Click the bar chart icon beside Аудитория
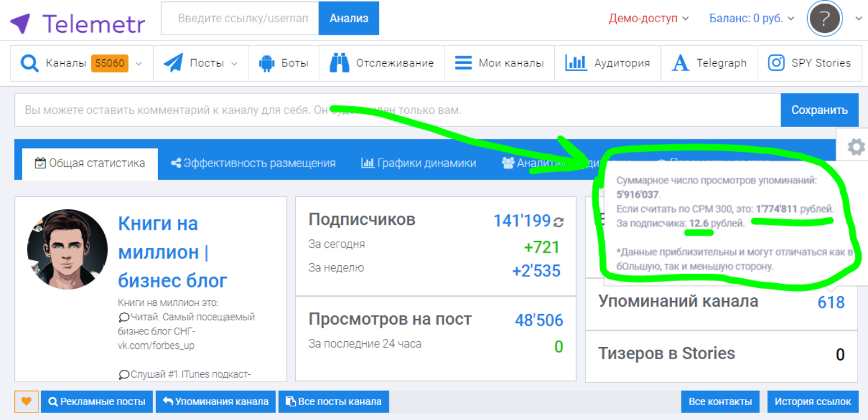Screen dimensions: 868x420 click(576, 63)
